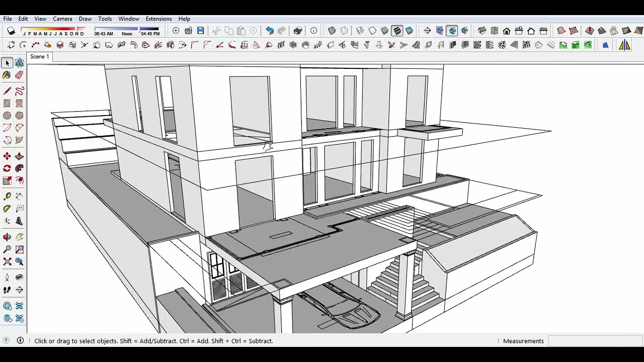
Task: Open the Camera menu
Action: (x=62, y=19)
